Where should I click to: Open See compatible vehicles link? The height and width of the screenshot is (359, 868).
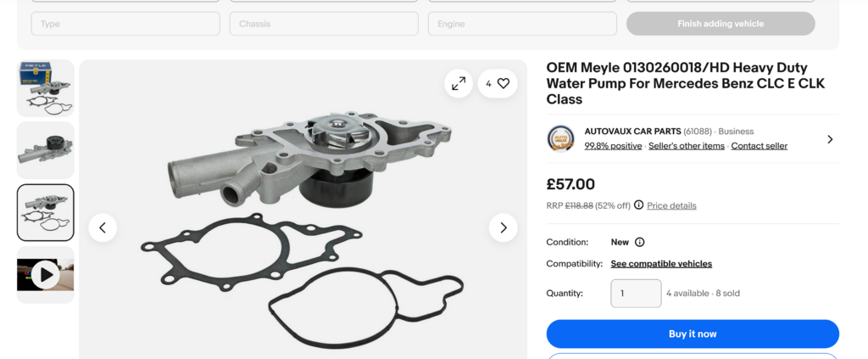(x=661, y=264)
